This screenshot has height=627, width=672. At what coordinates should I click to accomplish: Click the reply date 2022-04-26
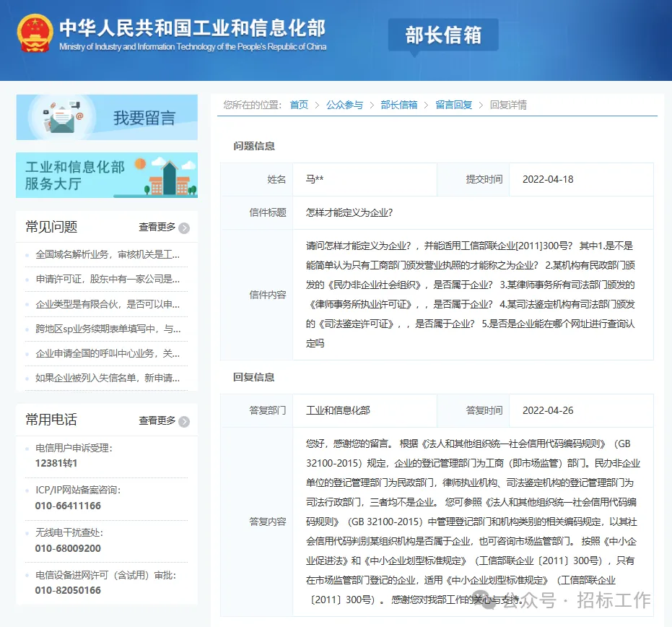(548, 410)
